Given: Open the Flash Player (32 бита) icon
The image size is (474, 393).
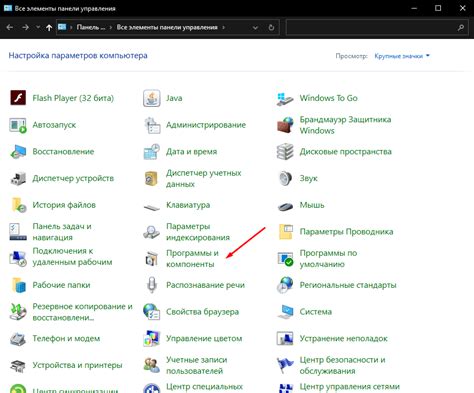Looking at the screenshot, I should (x=18, y=98).
